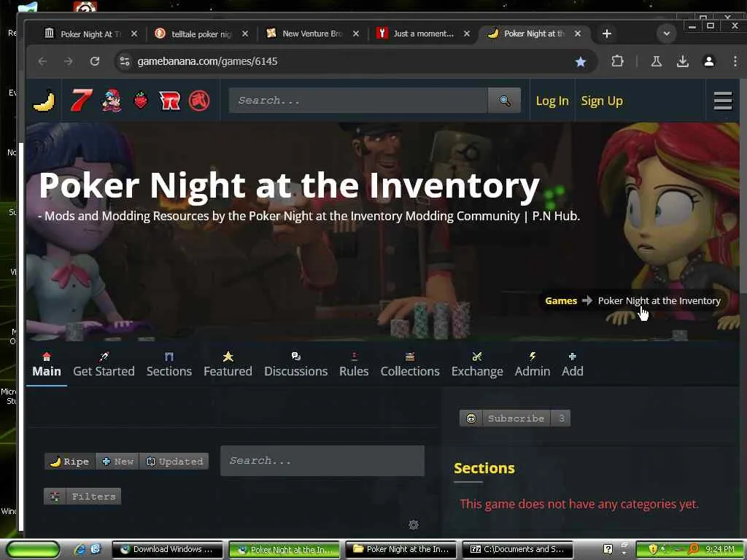Click the address bar URL

click(x=207, y=61)
